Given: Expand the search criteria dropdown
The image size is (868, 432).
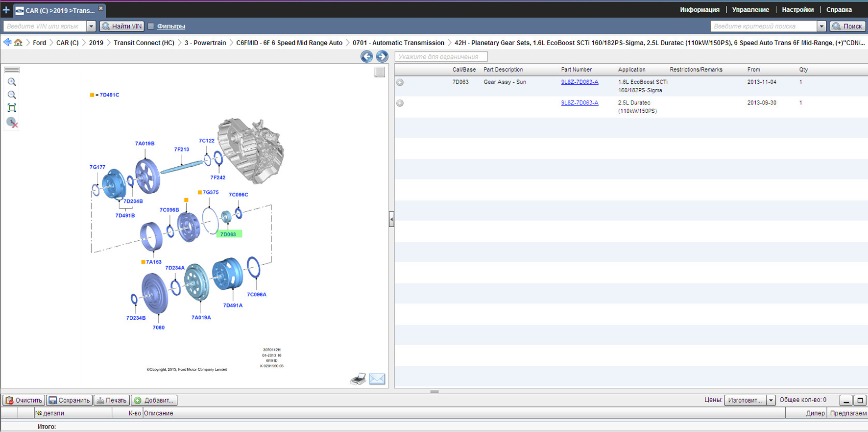Looking at the screenshot, I should [x=821, y=26].
